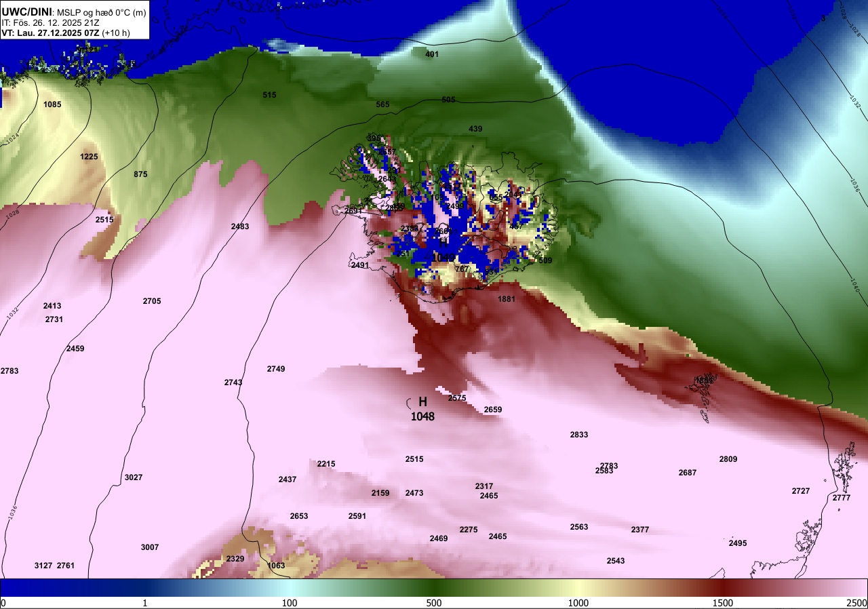This screenshot has height=609, width=868.
Task: Click the colour scale label '500'
Action: tap(434, 603)
